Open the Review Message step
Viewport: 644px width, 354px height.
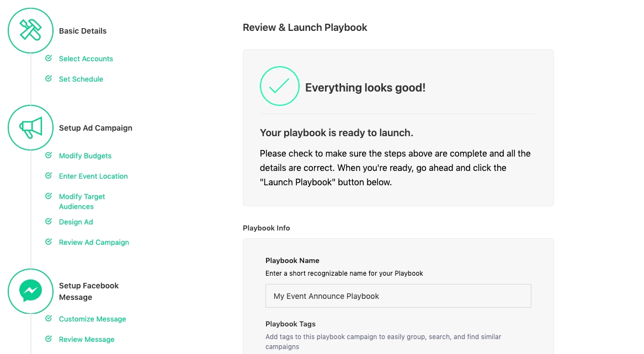[x=87, y=340]
